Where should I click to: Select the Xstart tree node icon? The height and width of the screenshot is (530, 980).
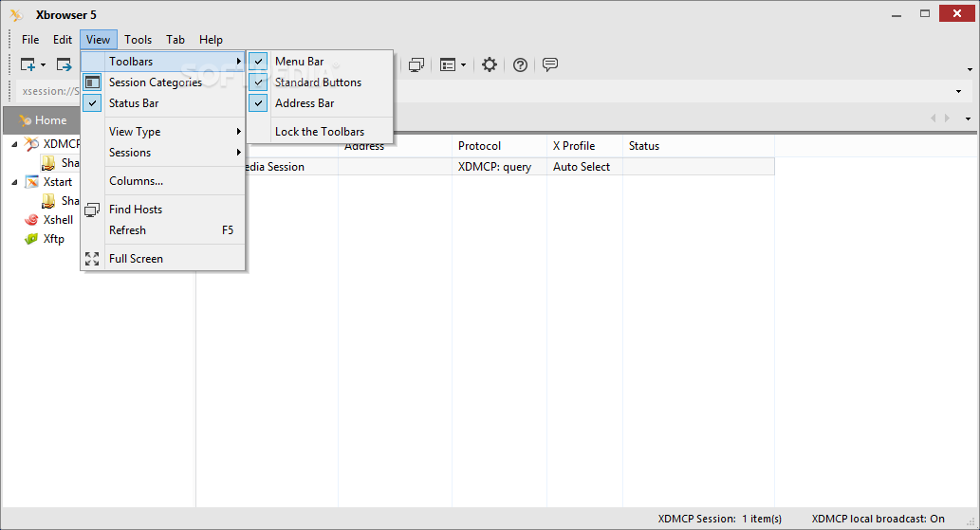pos(31,182)
